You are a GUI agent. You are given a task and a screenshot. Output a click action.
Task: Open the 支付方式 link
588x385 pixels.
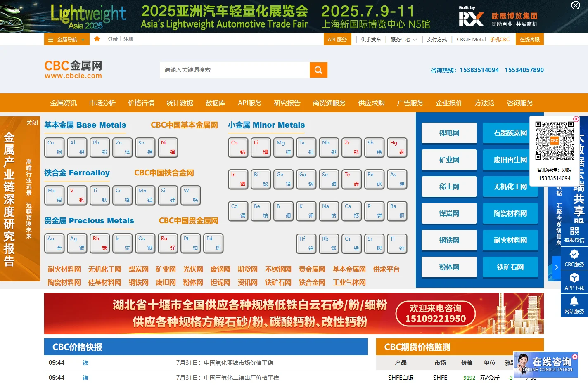click(437, 40)
